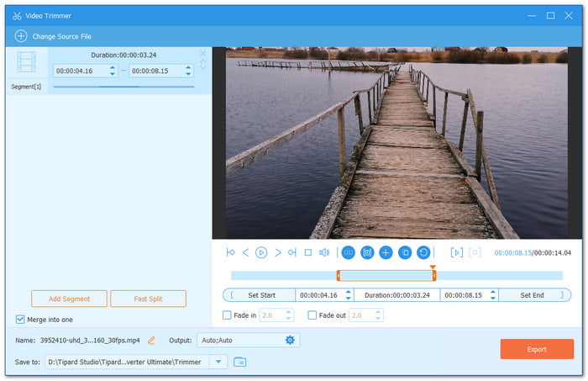Mute audio with the speaker icon
Viewport: 588px width, 381px height.
coord(324,252)
